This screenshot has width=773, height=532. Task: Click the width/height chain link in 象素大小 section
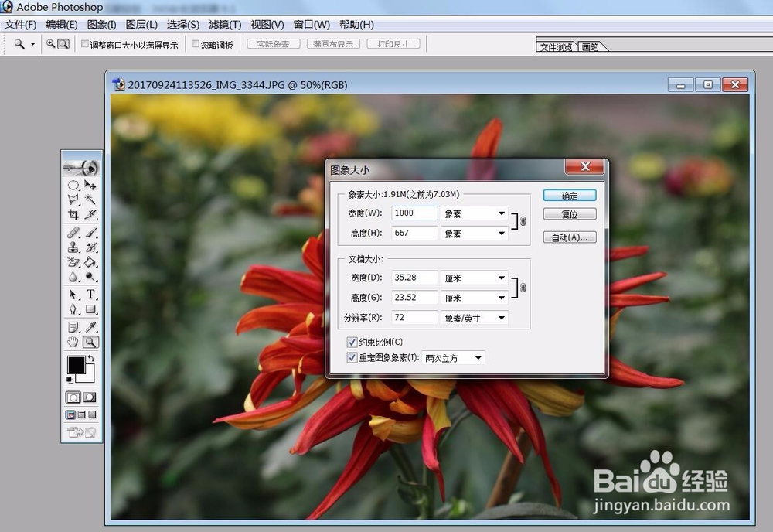523,221
